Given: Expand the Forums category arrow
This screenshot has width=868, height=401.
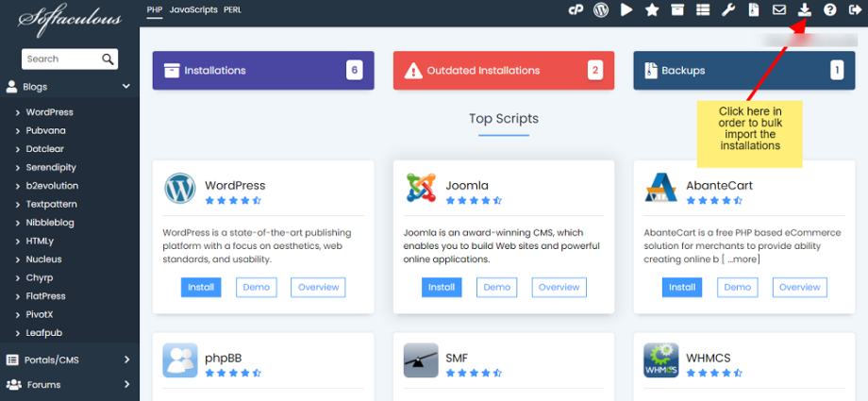Looking at the screenshot, I should click(126, 384).
